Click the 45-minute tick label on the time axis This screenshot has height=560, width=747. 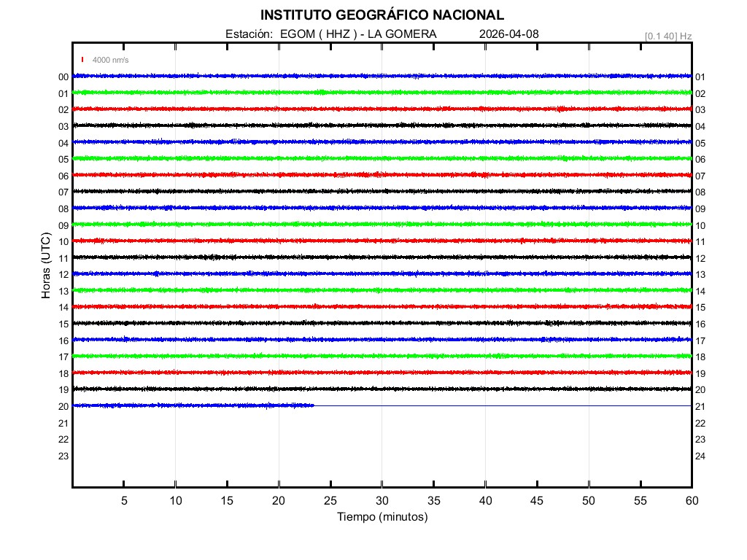coord(537,500)
